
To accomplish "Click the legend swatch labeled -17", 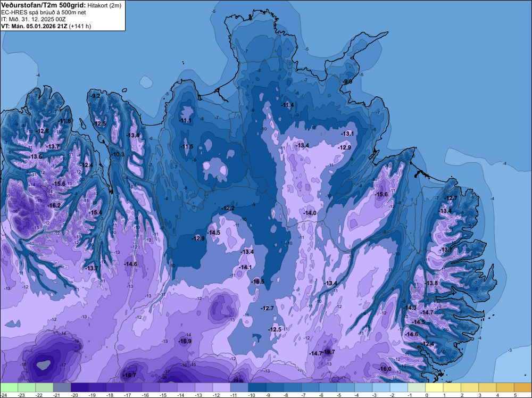I will 133,387.
